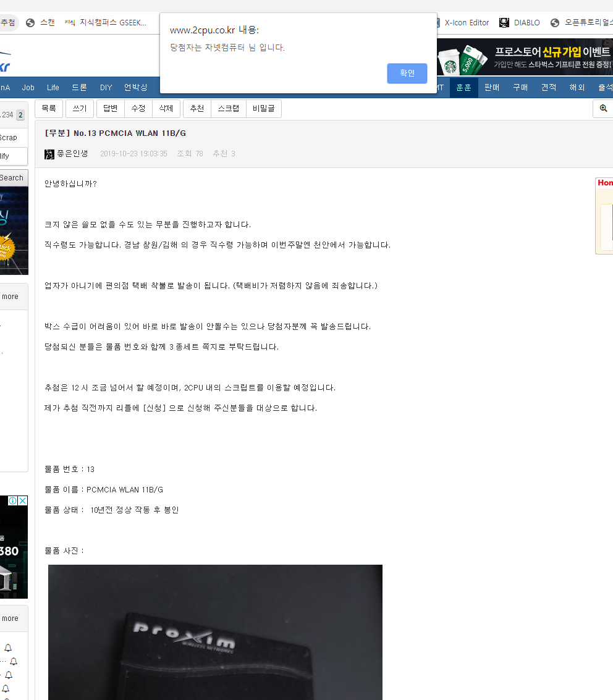Click the Proxim card product photo
This screenshot has width=613, height=700.
[215, 632]
